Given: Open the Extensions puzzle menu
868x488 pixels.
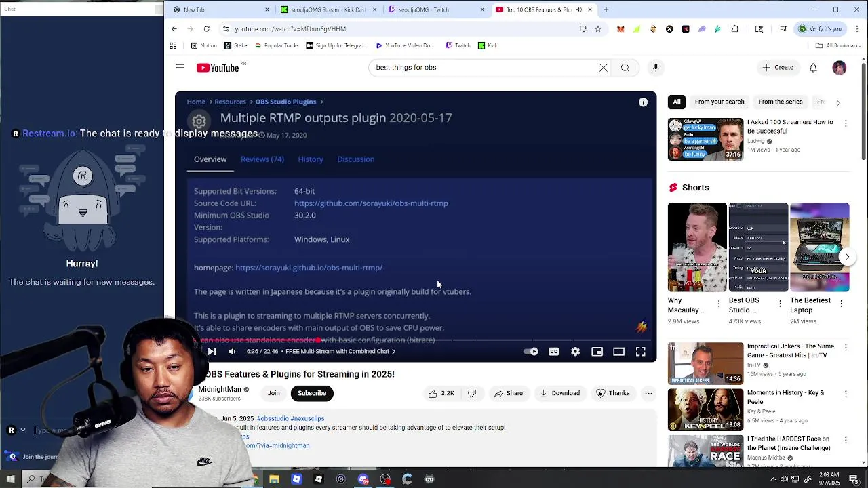Looking at the screenshot, I should 734,28.
